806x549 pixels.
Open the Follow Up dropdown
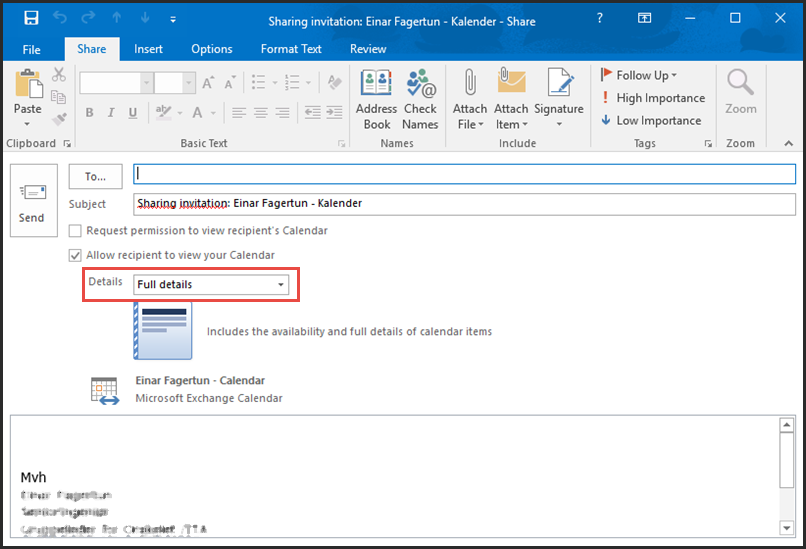(x=640, y=75)
